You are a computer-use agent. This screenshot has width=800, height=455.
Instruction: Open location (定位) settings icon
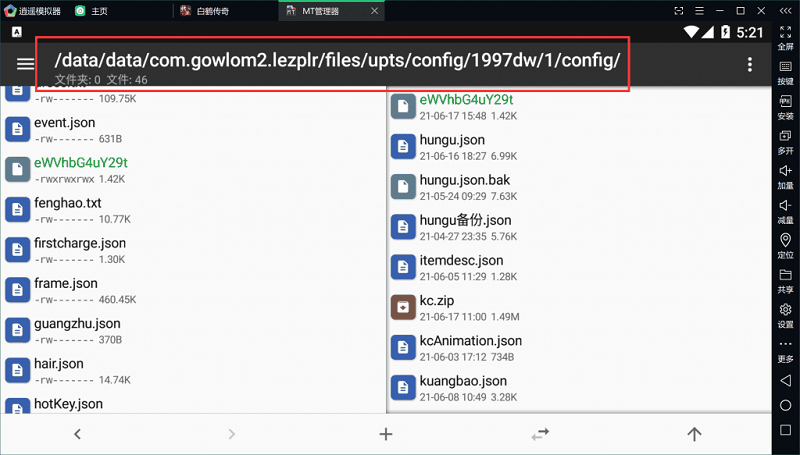785,244
